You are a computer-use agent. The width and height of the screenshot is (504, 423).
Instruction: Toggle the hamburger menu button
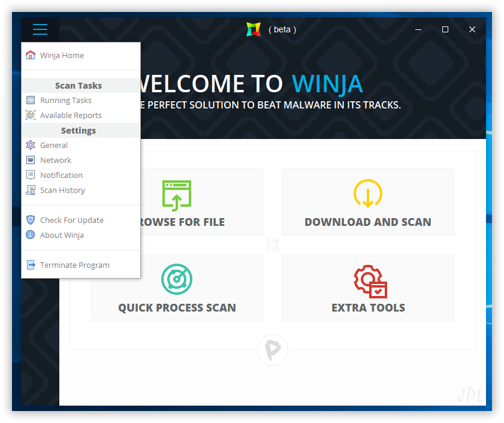point(40,29)
